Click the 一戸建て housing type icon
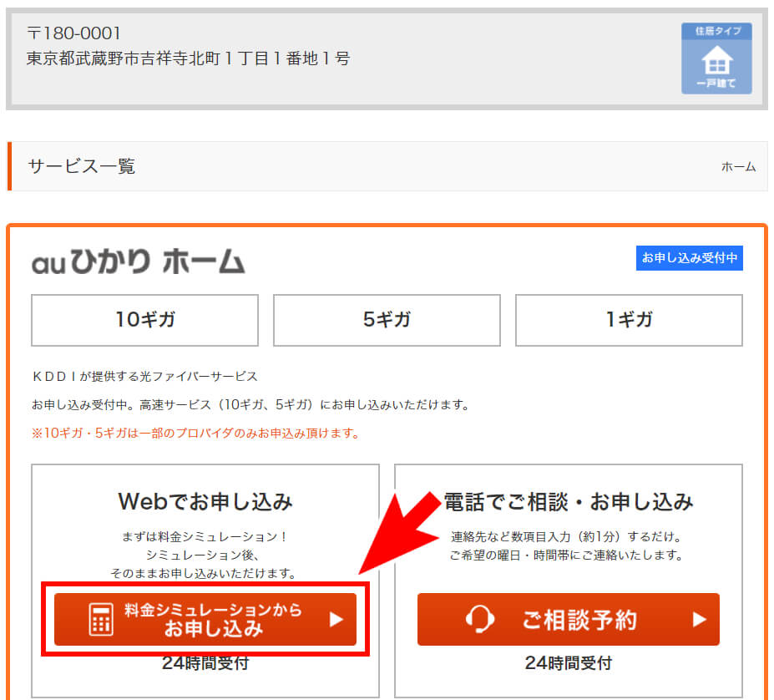 tap(716, 58)
